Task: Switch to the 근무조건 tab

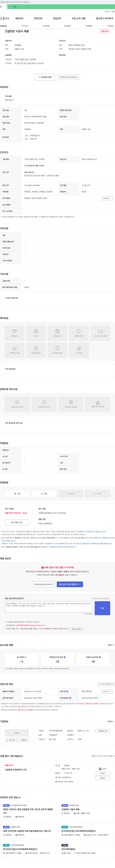Action: point(25,26)
